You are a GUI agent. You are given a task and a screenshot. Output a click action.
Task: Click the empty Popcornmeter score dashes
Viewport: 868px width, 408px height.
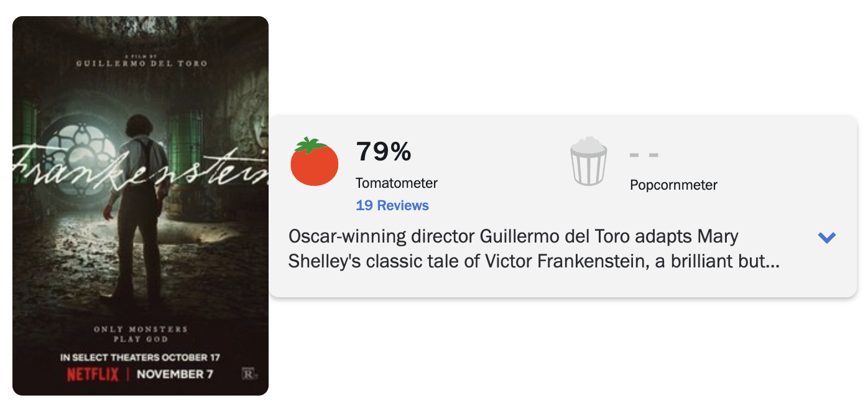644,155
